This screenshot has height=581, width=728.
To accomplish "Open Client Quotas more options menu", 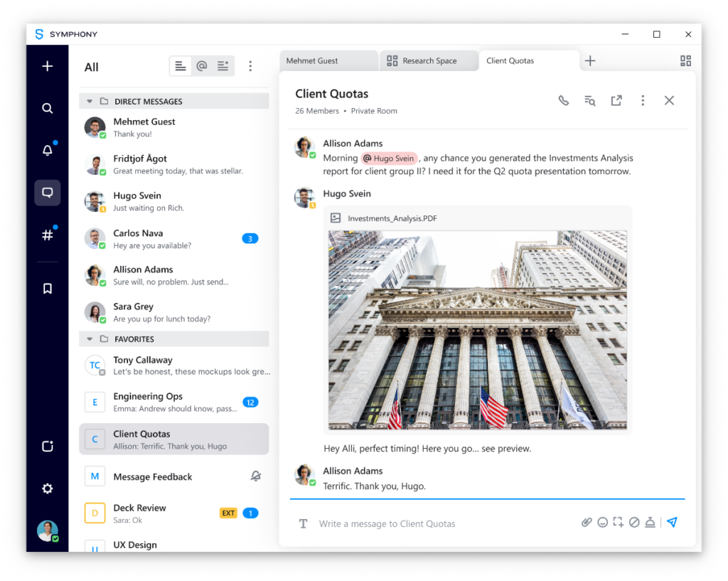I will tap(643, 101).
